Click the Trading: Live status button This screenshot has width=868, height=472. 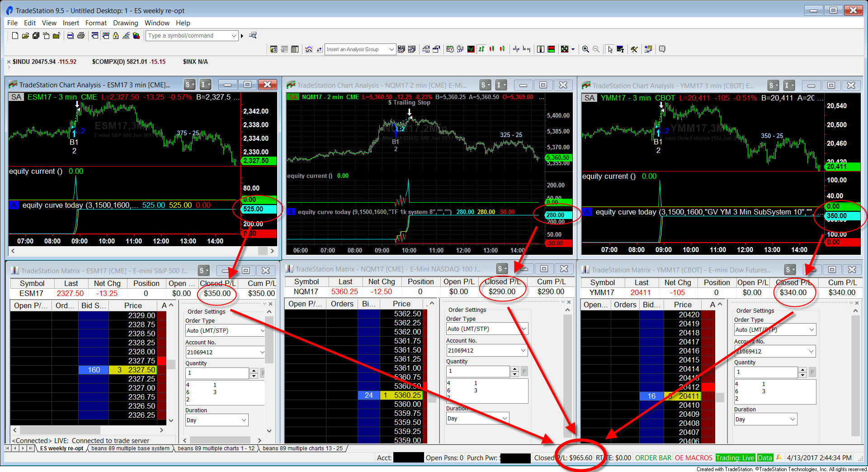[x=735, y=458]
